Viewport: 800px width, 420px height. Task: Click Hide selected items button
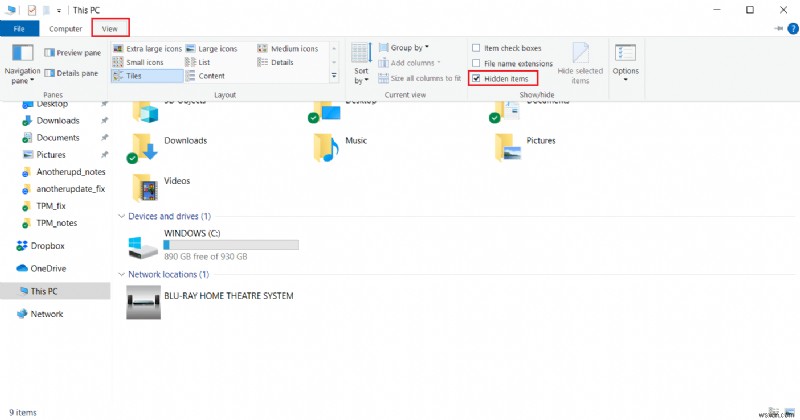click(580, 64)
